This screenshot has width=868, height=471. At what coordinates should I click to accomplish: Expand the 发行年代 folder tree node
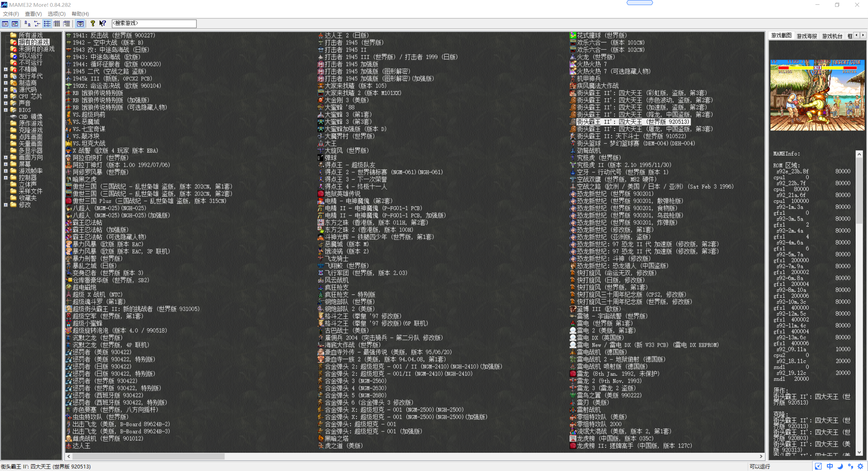click(x=6, y=76)
